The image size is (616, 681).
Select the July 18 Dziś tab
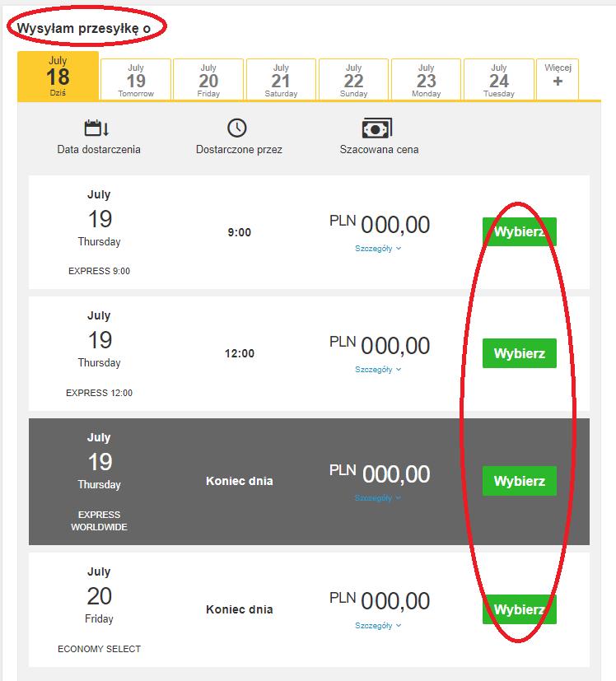[x=58, y=76]
